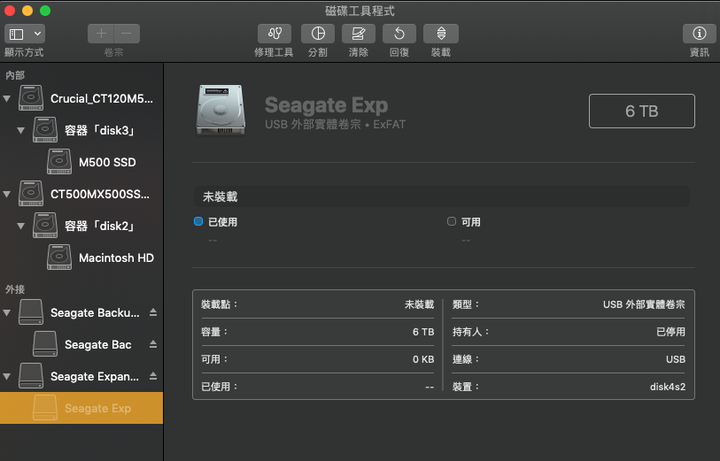The image size is (720, 461).
Task: Click the sidebar view layout icon
Action: [17, 34]
